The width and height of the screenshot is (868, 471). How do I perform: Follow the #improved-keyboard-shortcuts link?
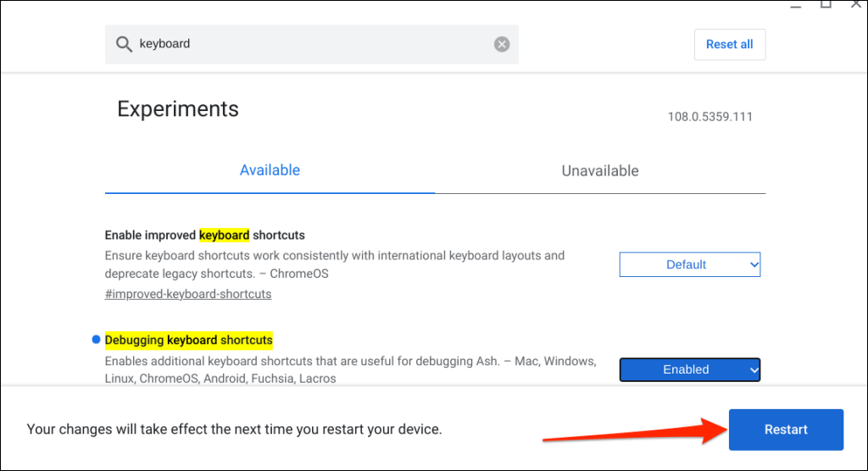point(188,294)
